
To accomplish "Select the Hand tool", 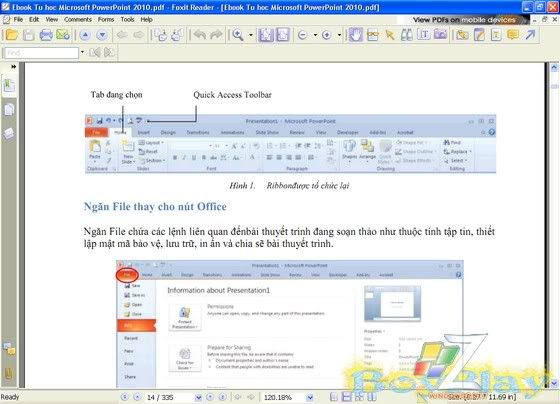I will (355, 35).
